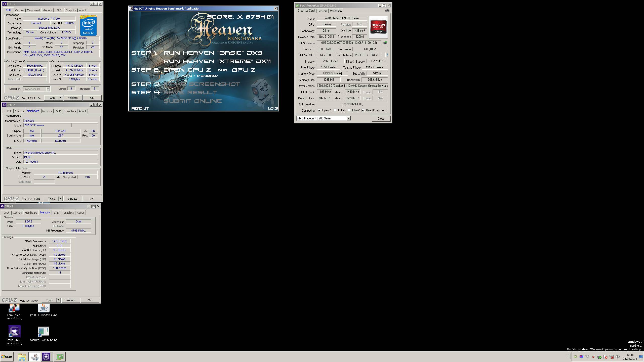The image size is (644, 362).
Task: Switch to GPU-Z taskbar button
Action: pyautogui.click(x=60, y=357)
